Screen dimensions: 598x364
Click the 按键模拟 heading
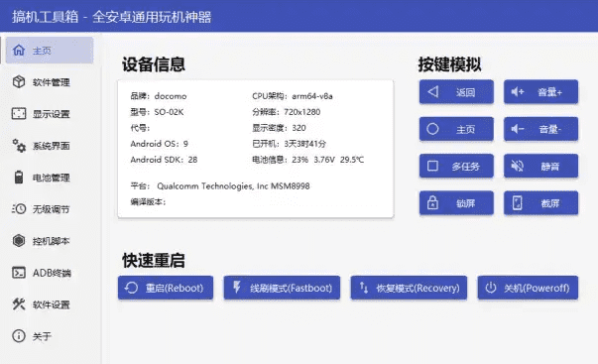click(449, 64)
